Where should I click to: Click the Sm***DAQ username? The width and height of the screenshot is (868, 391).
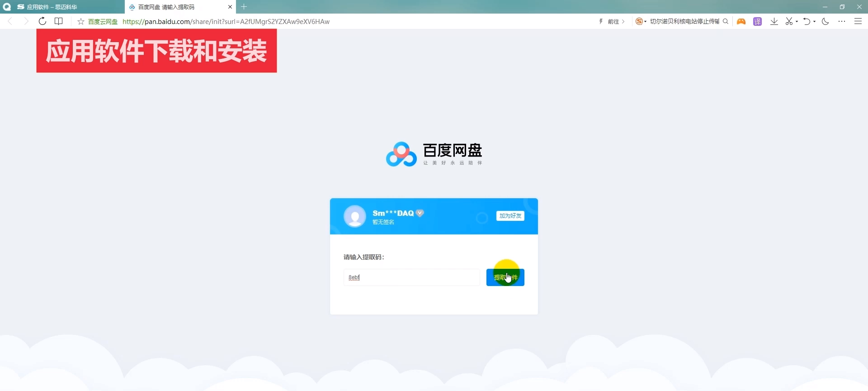[x=393, y=213]
